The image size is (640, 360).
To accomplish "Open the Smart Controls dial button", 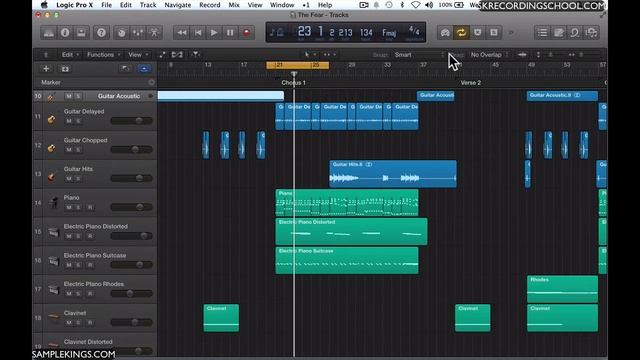I will 121,33.
